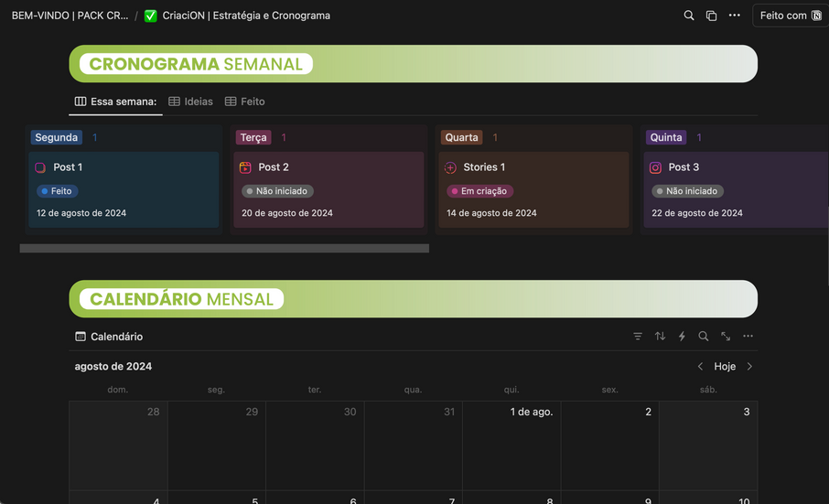Open the calendar view more options
This screenshot has width=829, height=504.
[x=748, y=336]
